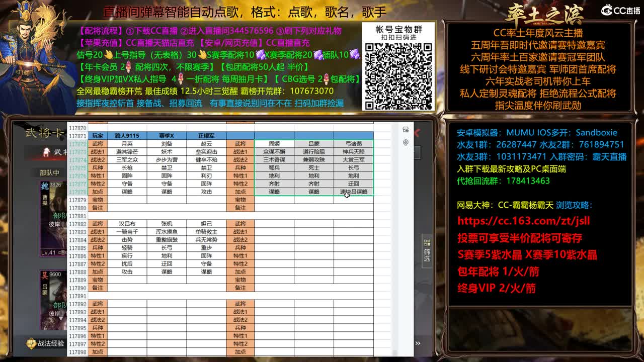The width and height of the screenshot is (644, 362).
Task: Select the cell containing 重整旗鼓
Action: point(167,240)
